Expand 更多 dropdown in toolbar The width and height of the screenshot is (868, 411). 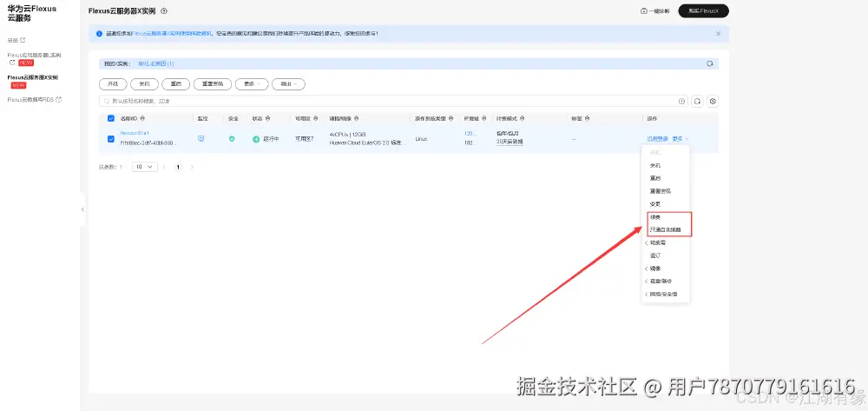[252, 84]
